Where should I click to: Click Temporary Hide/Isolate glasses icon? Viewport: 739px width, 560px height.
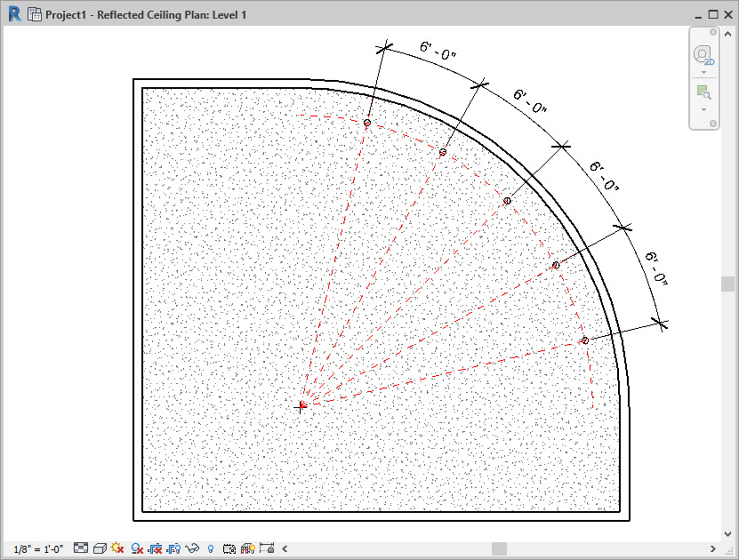pyautogui.click(x=193, y=548)
